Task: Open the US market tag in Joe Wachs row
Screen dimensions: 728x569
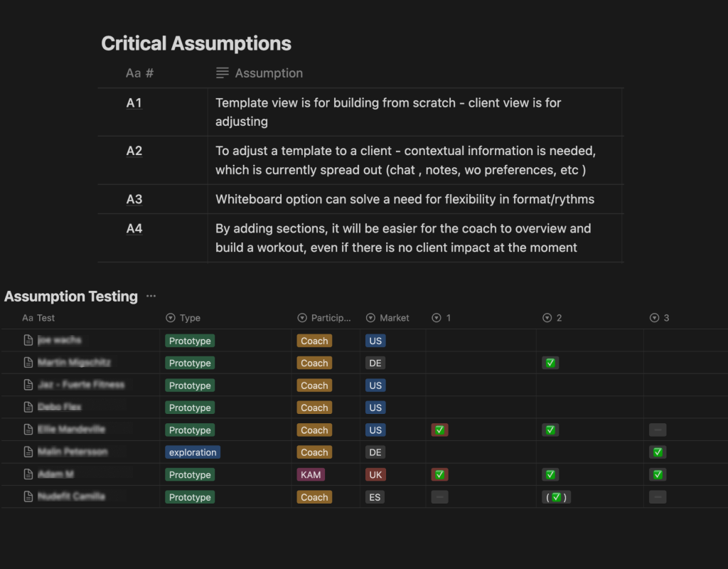Action: [x=375, y=341]
